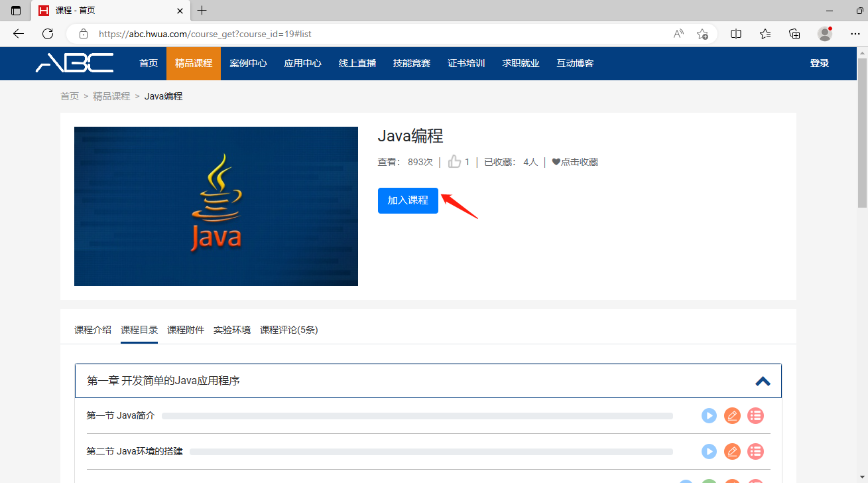Go to 首页 in navigation bar
Image resolution: width=868 pixels, height=483 pixels.
(x=149, y=63)
